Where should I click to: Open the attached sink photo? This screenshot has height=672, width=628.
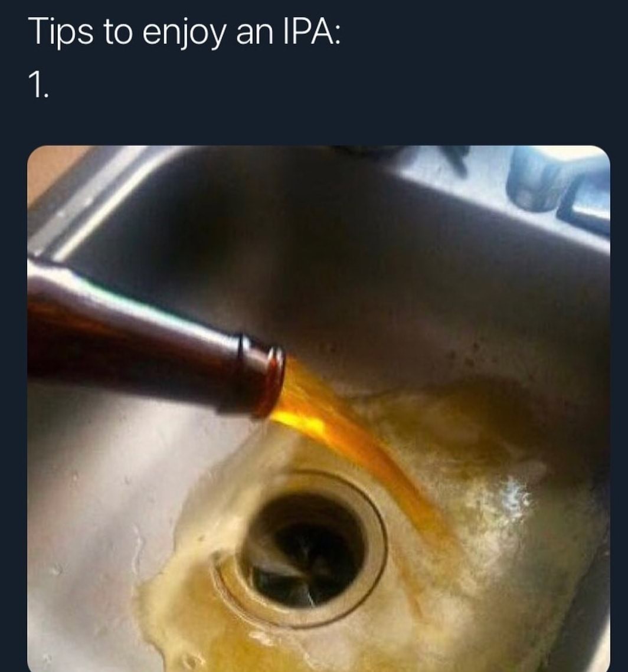[x=319, y=408]
